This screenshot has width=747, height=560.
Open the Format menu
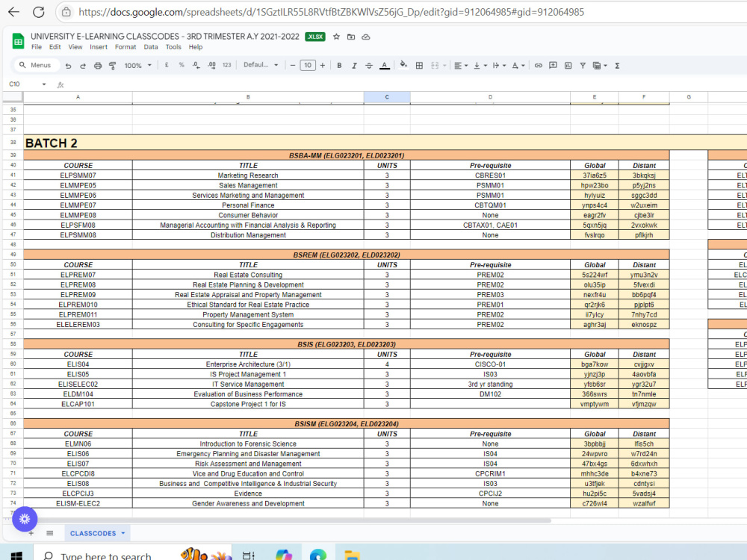[125, 47]
